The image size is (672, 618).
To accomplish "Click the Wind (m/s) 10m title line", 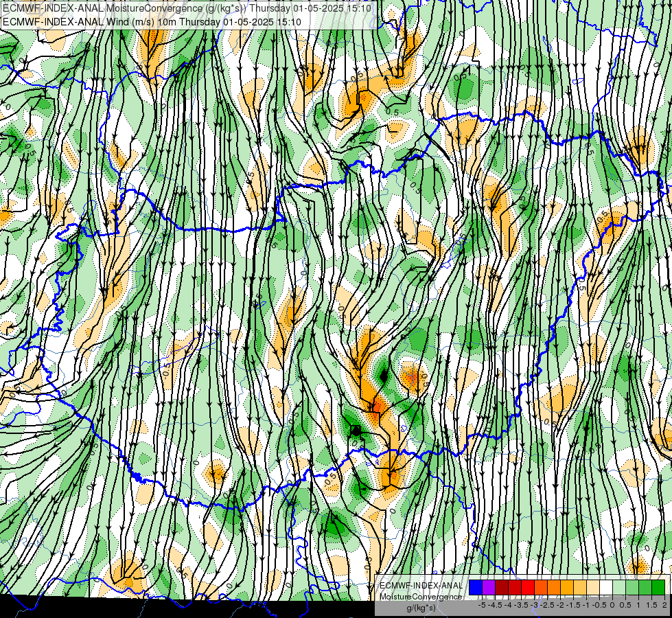I will [152, 22].
